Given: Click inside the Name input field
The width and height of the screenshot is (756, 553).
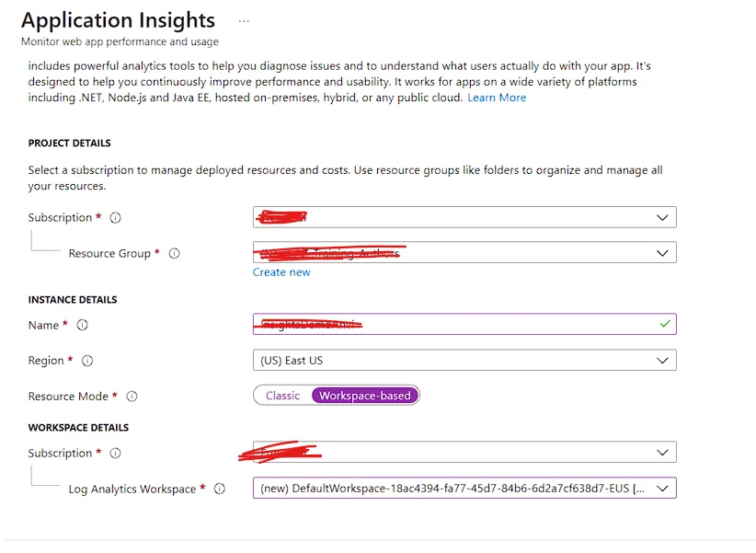Looking at the screenshot, I should click(x=460, y=324).
